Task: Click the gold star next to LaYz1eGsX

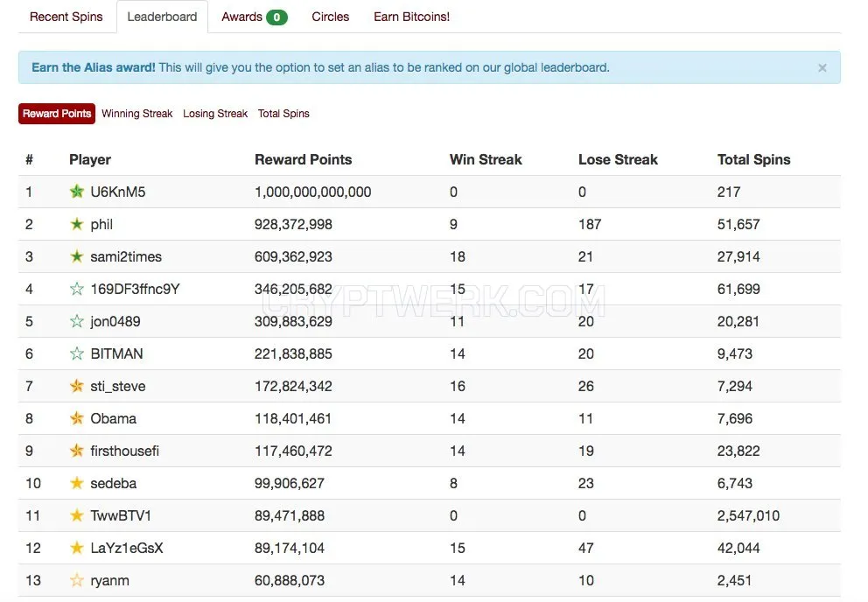Action: [77, 548]
